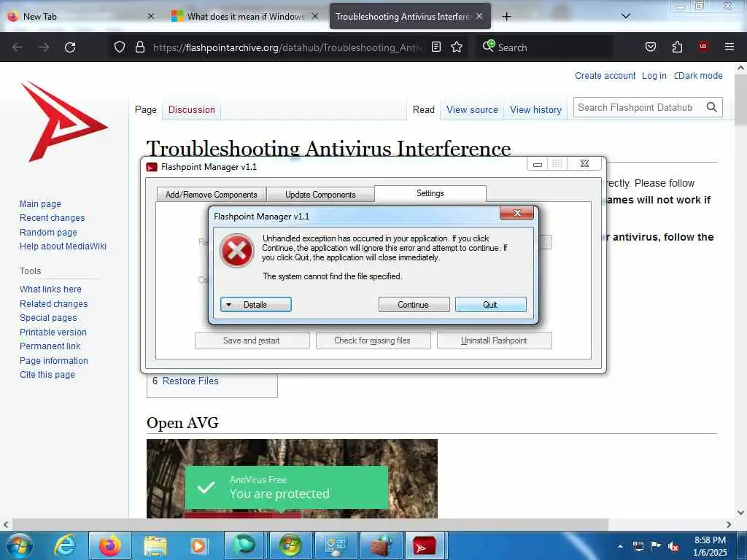
Task: Toggle Dark mode link
Action: pos(698,76)
